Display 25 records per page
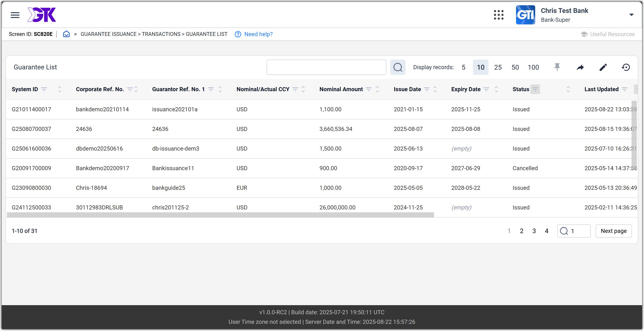 pyautogui.click(x=498, y=67)
